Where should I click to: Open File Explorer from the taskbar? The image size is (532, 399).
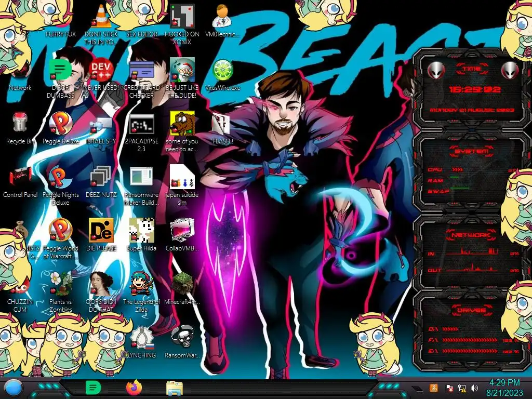tap(175, 388)
